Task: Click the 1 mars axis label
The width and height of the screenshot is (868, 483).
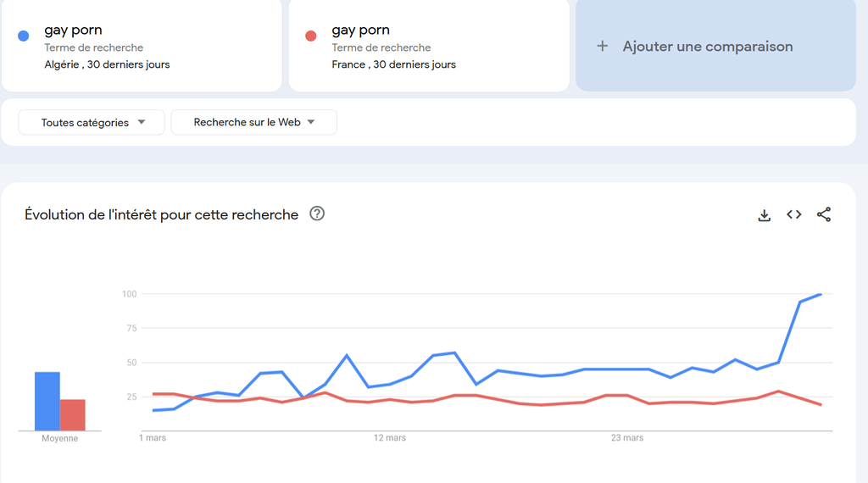Action: point(153,438)
